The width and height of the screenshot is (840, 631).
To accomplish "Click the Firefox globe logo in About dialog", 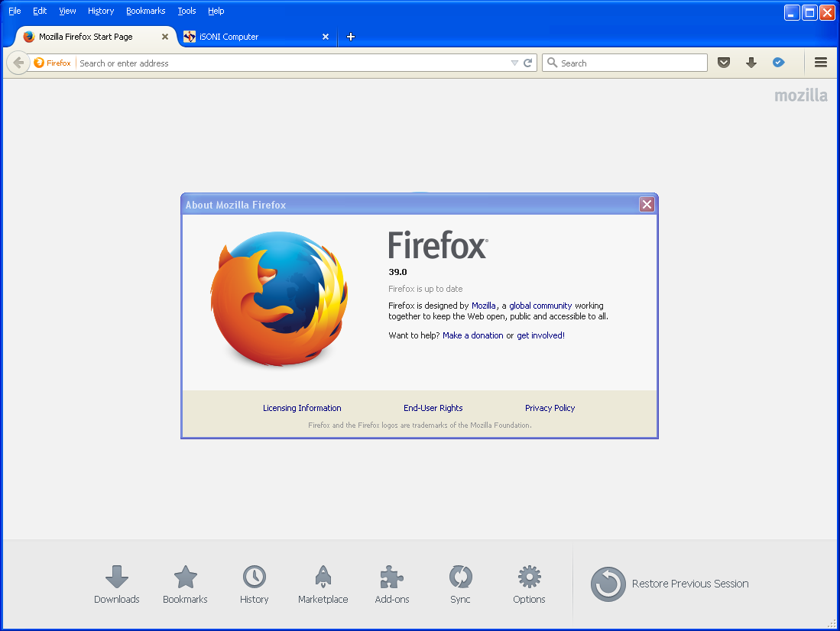I will (278, 299).
